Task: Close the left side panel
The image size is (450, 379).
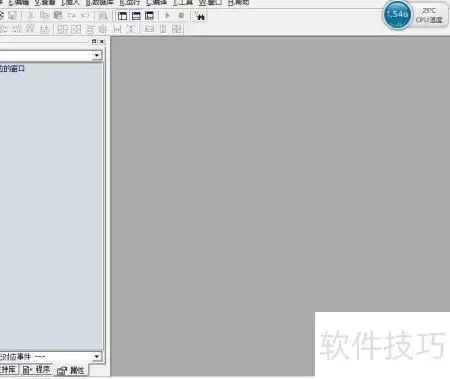Action: 102,41
